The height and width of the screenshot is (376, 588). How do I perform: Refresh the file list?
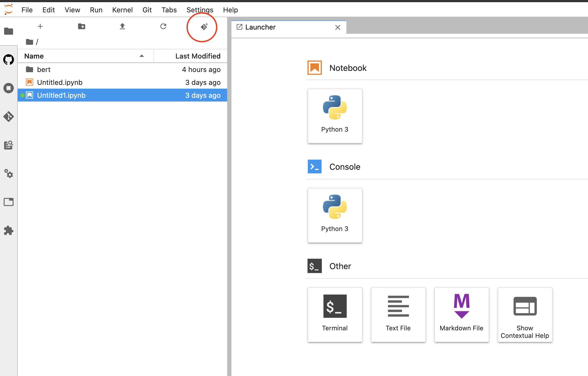(163, 26)
